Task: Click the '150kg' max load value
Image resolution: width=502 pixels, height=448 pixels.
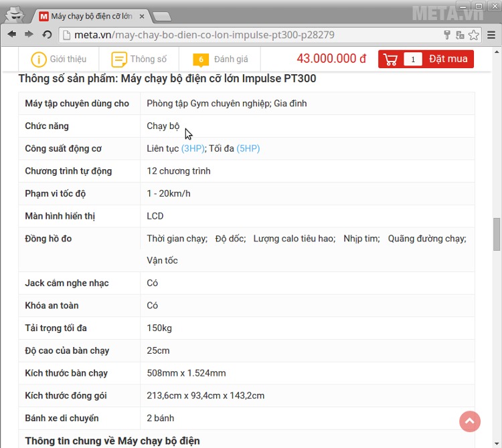Action: 159,328
